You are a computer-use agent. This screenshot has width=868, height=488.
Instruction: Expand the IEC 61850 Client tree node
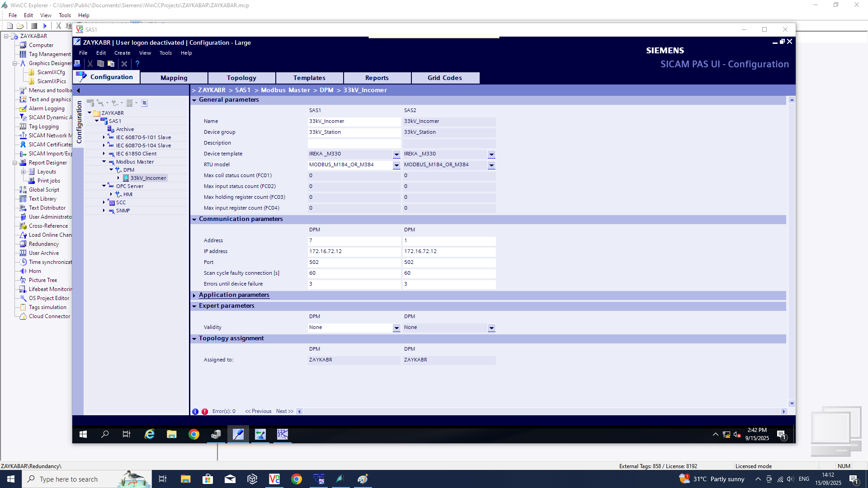[x=104, y=154]
